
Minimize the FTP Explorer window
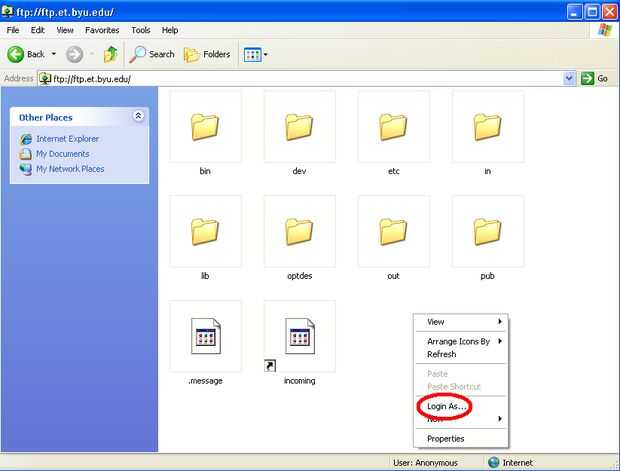(574, 12)
